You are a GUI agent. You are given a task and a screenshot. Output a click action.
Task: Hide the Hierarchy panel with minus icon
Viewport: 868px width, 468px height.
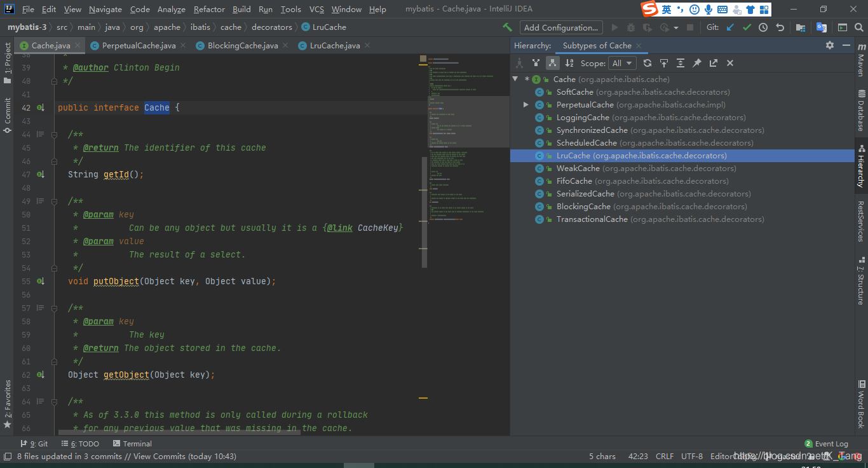coord(846,45)
